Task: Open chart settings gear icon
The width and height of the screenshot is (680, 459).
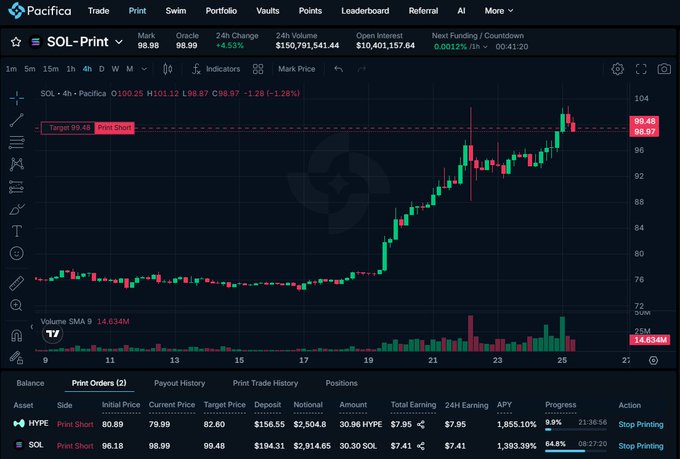Action: (x=618, y=69)
